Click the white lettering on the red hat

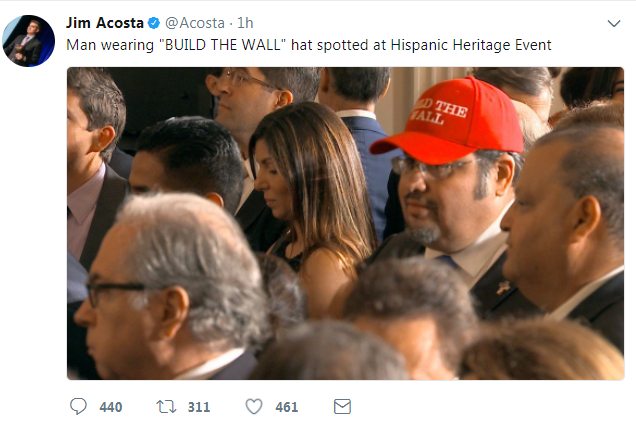[438, 112]
